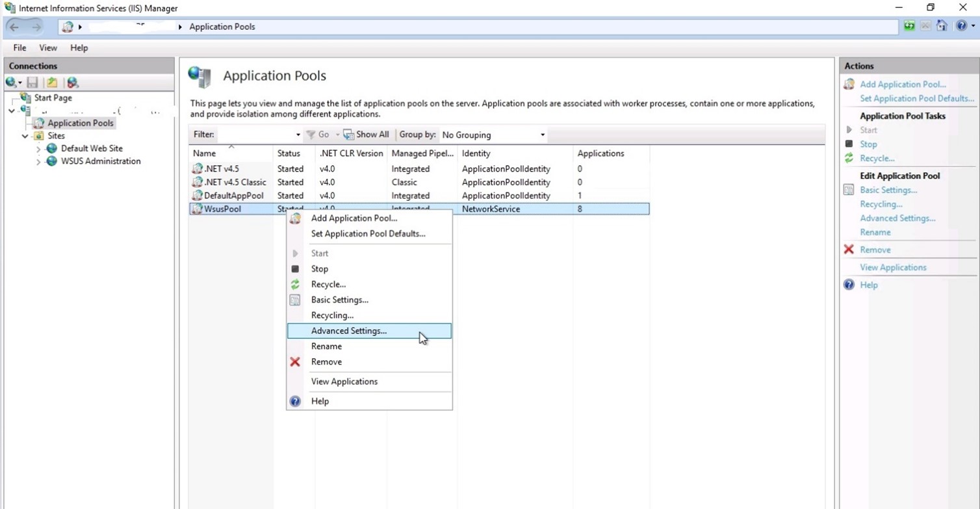980x509 pixels.
Task: Open the create connection dropdown arrow
Action: point(20,83)
